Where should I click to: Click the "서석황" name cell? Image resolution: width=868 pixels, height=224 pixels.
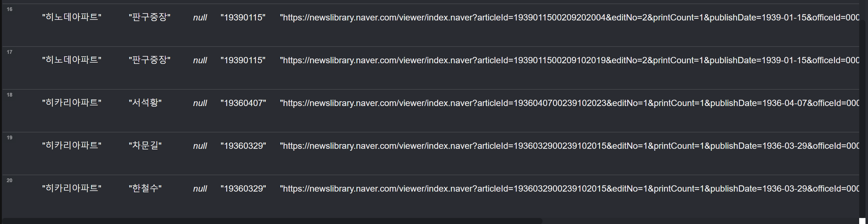(x=145, y=103)
